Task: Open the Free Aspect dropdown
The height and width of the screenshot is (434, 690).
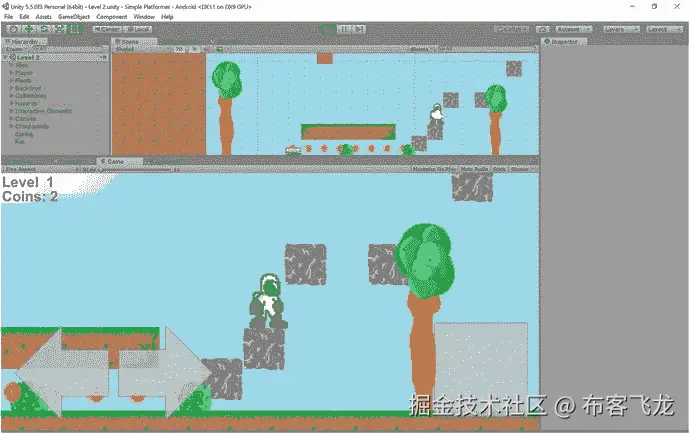Action: pos(41,169)
